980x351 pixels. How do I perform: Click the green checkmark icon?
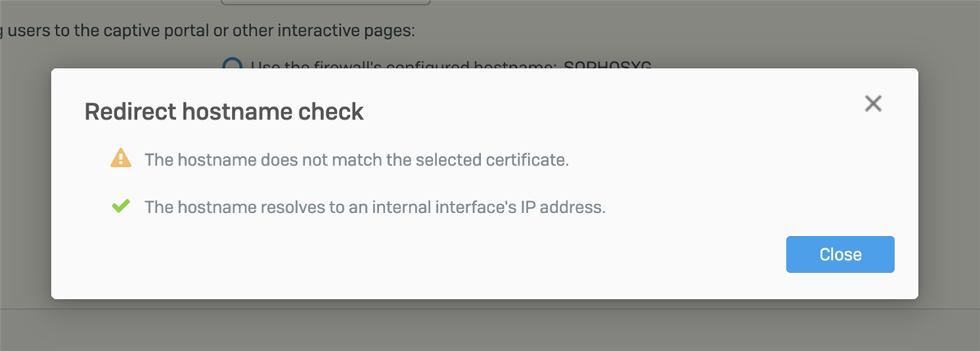pos(120,206)
